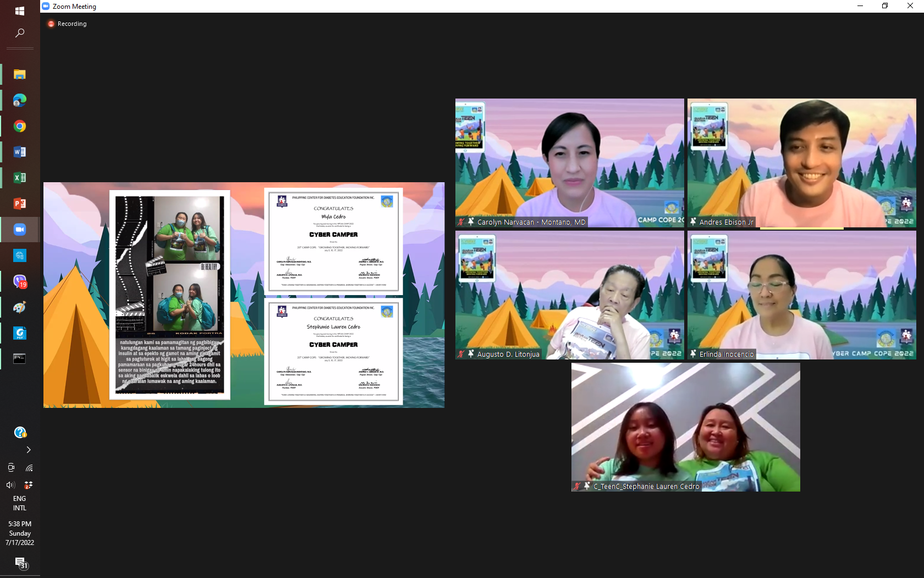The height and width of the screenshot is (578, 924).
Task: Select Erlinda Inocencio's video tile
Action: pos(801,295)
